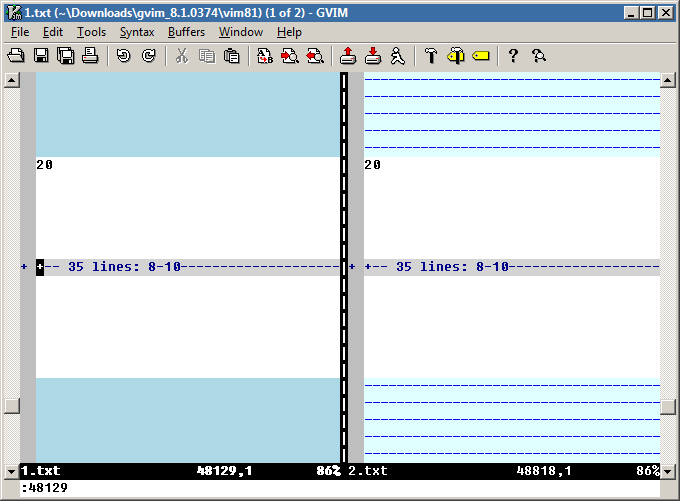Jump to tag with yellow tag icon
The height and width of the screenshot is (501, 680).
pos(481,56)
